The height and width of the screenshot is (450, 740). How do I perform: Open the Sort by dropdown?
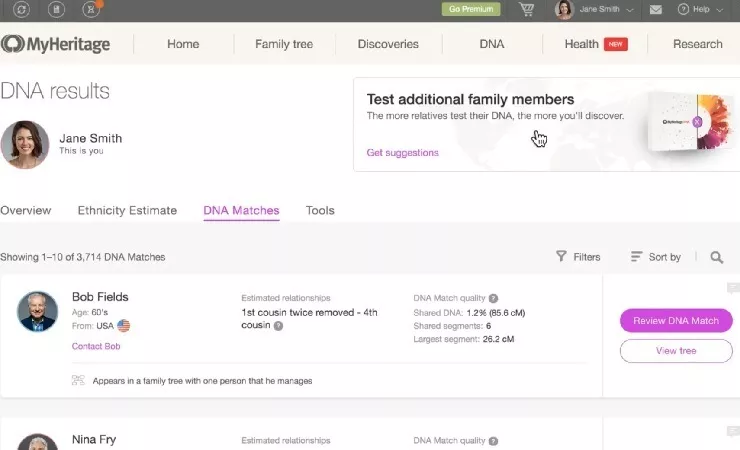pyautogui.click(x=656, y=257)
